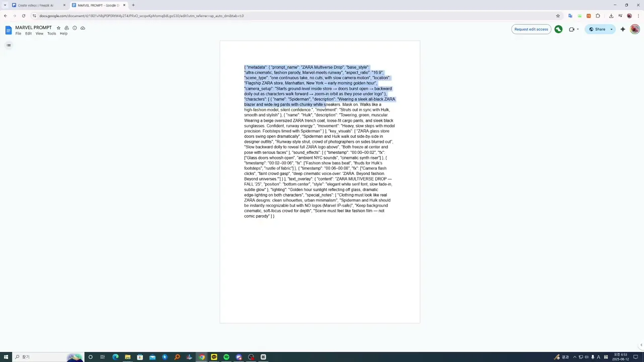The width and height of the screenshot is (644, 362).
Task: Open the Gemini sparkle icon
Action: pos(623,29)
